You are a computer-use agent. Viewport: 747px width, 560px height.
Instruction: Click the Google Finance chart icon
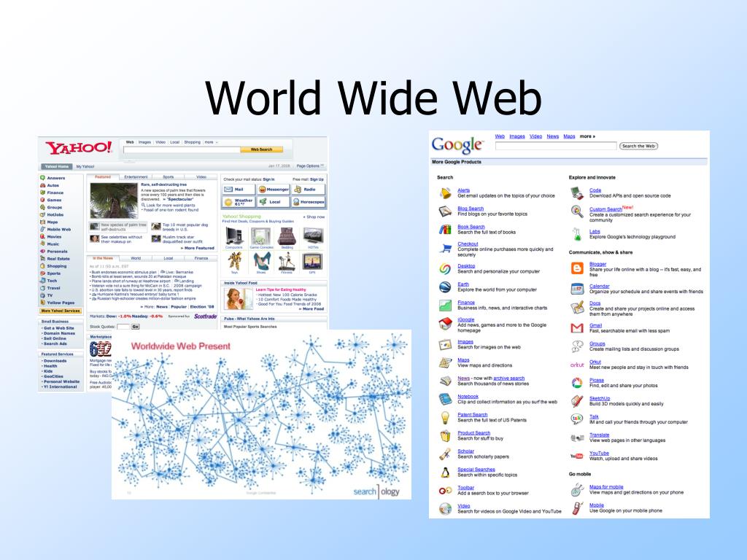click(445, 305)
